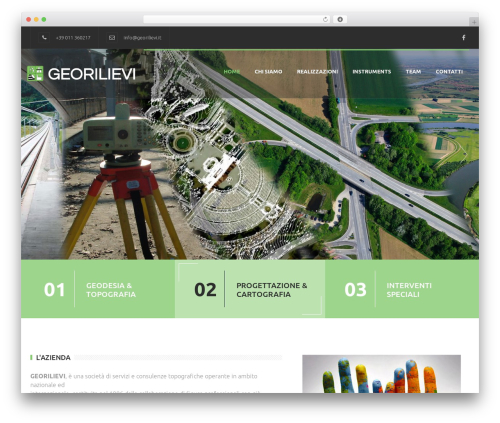Viewport: 500px width, 423px height.
Task: Click the L'AZIENDA heading
Action: pos(53,358)
